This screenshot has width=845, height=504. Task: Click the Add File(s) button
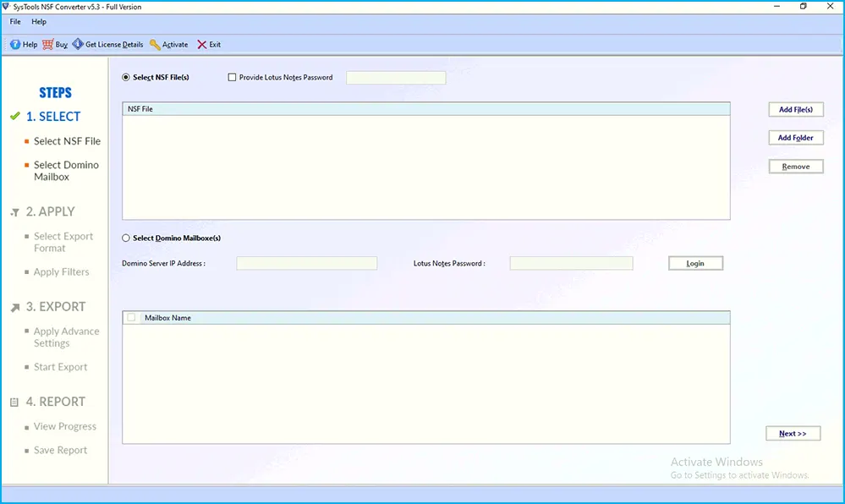pyautogui.click(x=796, y=109)
